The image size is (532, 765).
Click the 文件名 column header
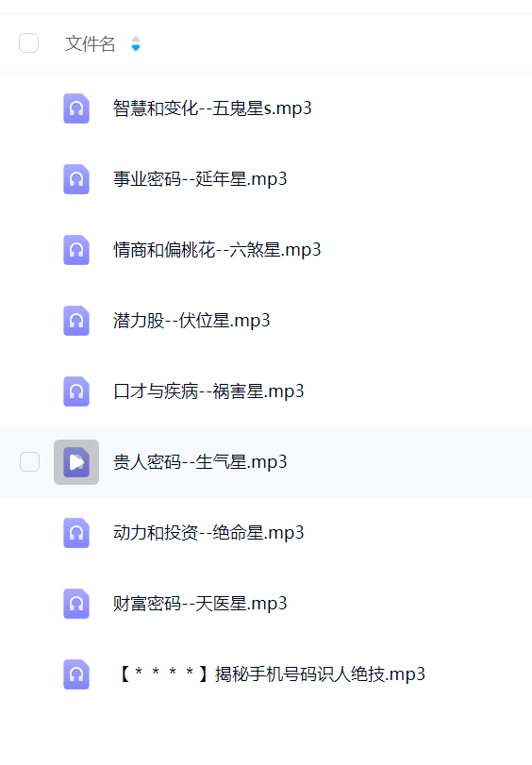(x=90, y=43)
